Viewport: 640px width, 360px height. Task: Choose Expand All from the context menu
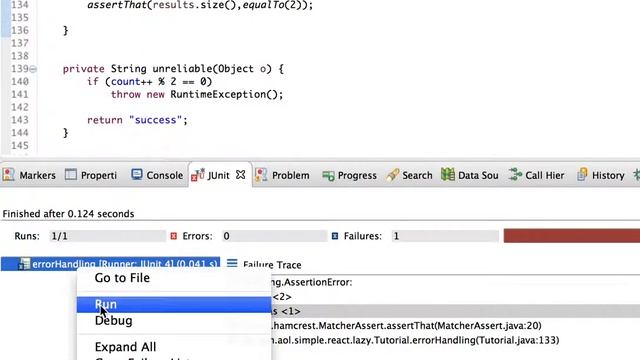pos(125,347)
